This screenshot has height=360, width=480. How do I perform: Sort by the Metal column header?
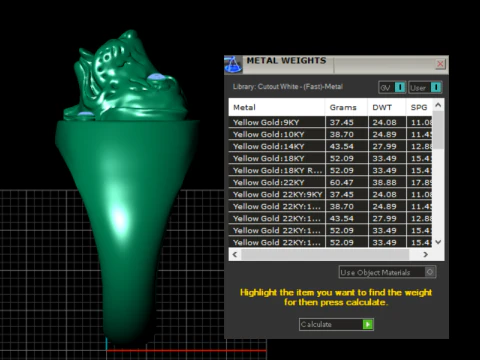(x=277, y=107)
